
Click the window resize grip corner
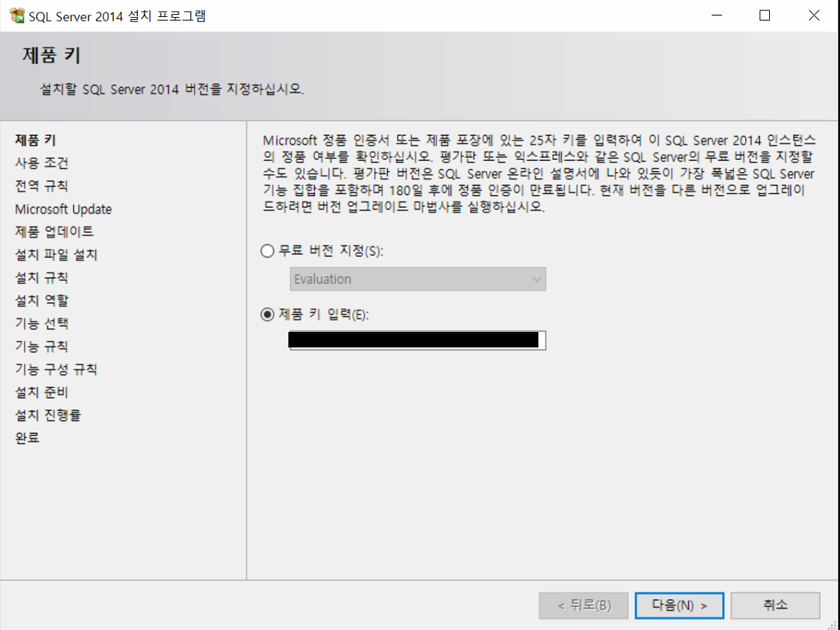pos(833,625)
